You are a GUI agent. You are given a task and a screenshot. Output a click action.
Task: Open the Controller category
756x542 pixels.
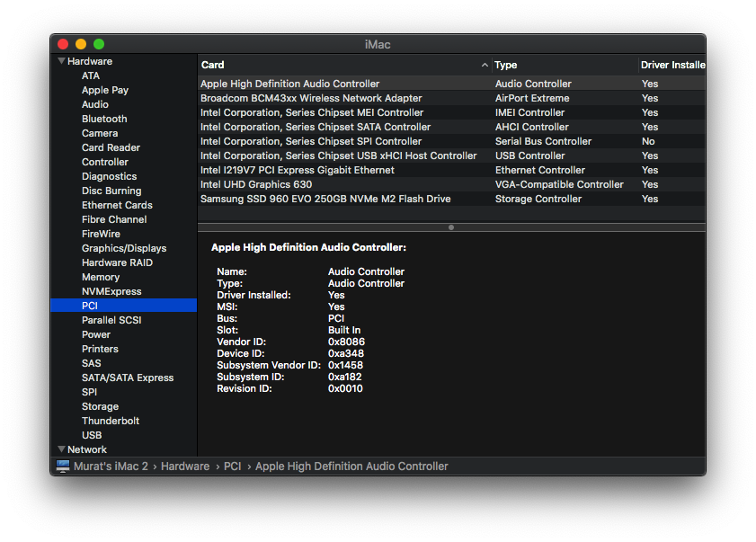click(x=105, y=162)
